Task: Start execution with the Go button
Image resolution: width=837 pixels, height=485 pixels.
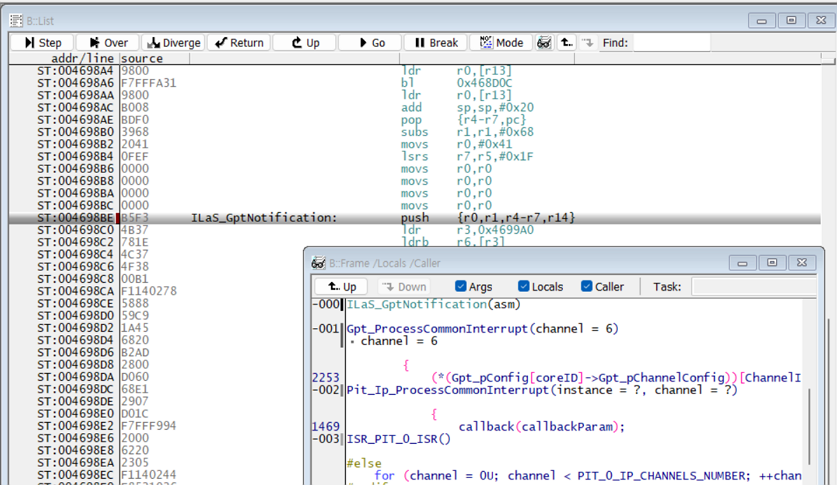Action: pyautogui.click(x=370, y=43)
